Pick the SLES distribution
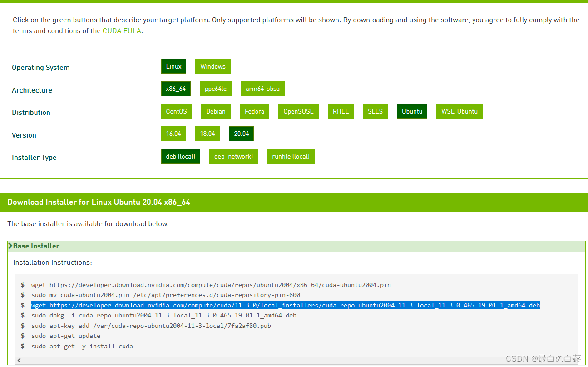Image resolution: width=588 pixels, height=367 pixels. [x=375, y=111]
